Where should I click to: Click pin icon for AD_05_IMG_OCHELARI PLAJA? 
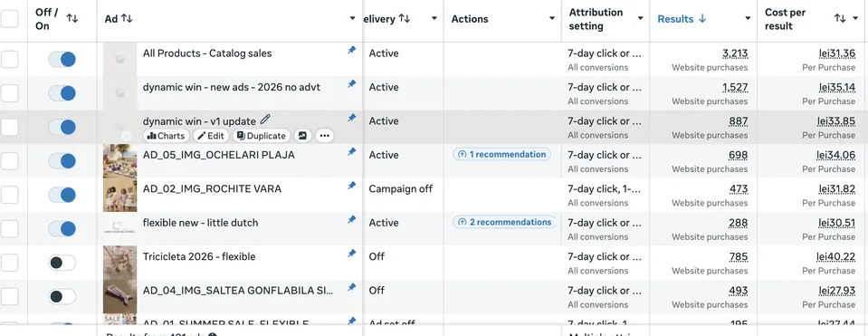(x=351, y=151)
